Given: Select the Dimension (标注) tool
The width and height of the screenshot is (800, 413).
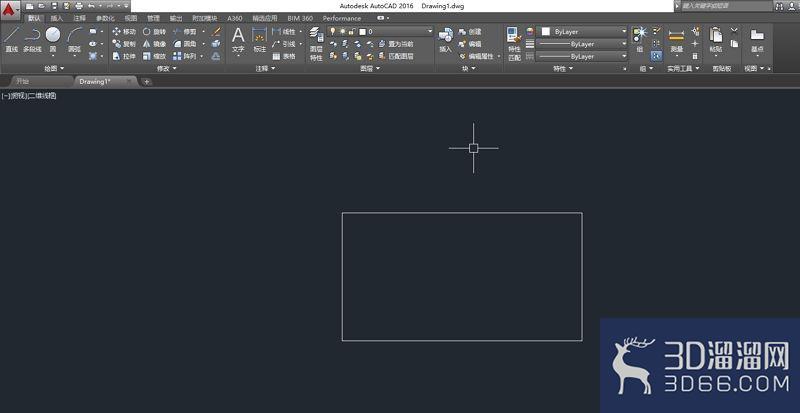Looking at the screenshot, I should click(260, 40).
